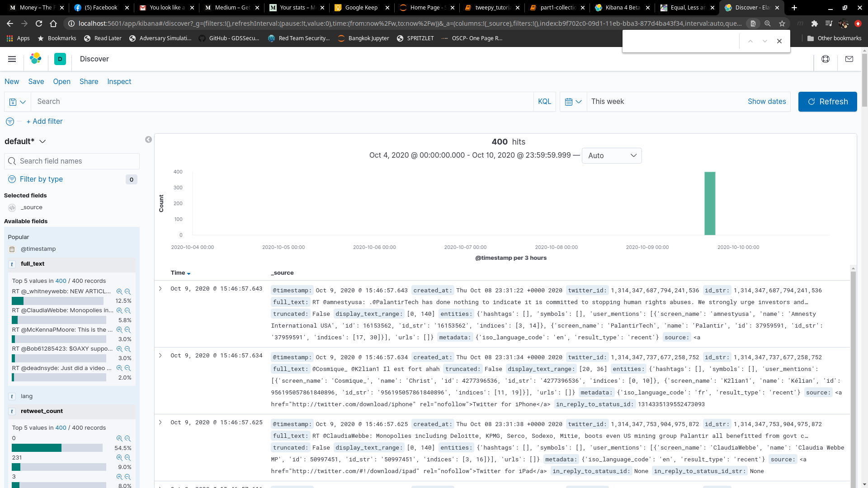Open the Kibana hamburger navigation menu

point(12,59)
